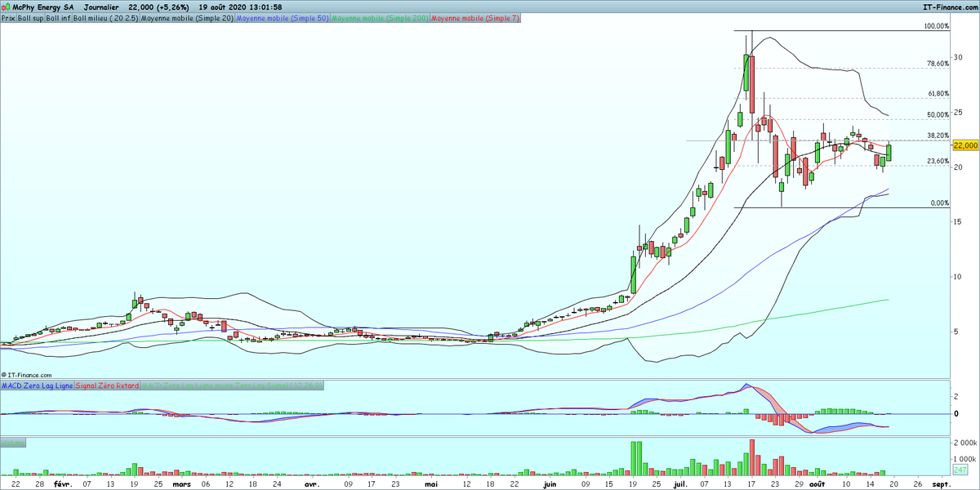Click the 0,00% Fibonacci level label
The image size is (980, 490).
(939, 203)
